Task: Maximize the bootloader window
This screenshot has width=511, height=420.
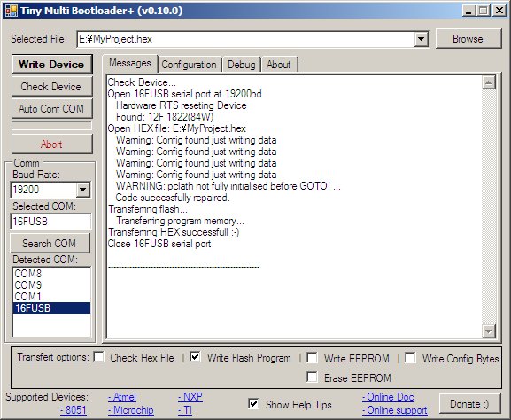Action: (x=484, y=11)
